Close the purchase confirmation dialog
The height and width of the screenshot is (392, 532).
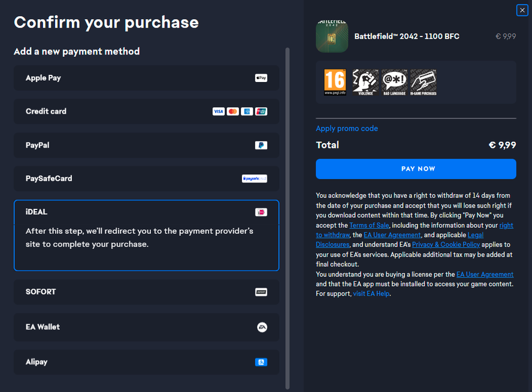click(522, 10)
